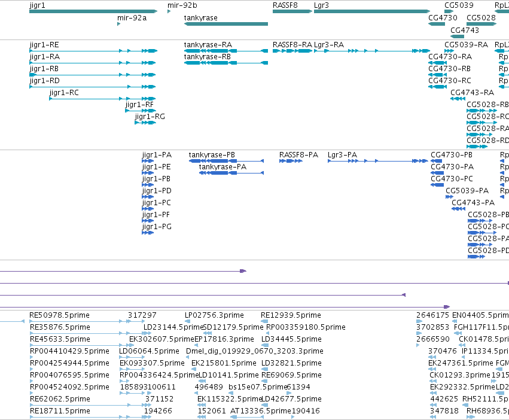
Task: Select transcript jigr1-RG
Action: 145,123
